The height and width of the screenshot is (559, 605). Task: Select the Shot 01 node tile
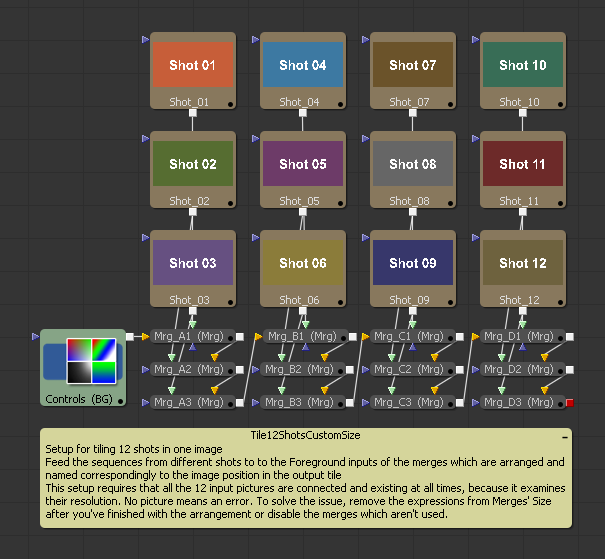pyautogui.click(x=193, y=71)
